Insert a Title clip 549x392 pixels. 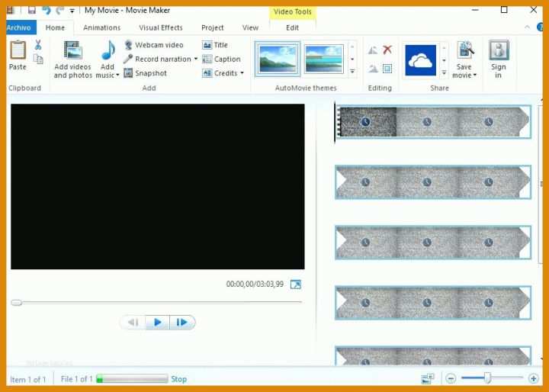(x=215, y=45)
